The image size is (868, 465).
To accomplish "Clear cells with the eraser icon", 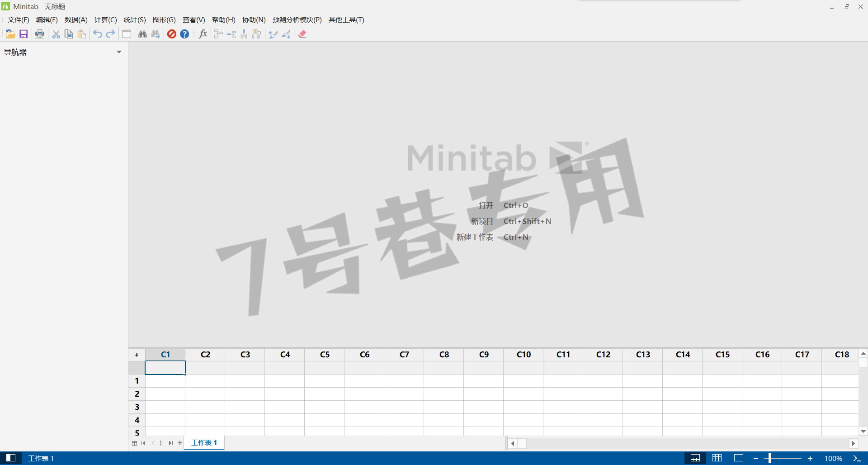I will pos(302,34).
